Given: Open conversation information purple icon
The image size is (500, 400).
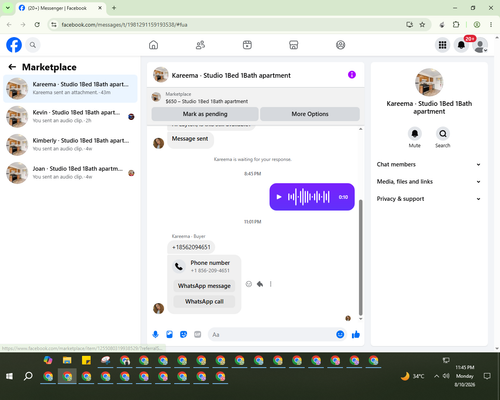Looking at the screenshot, I should click(352, 75).
